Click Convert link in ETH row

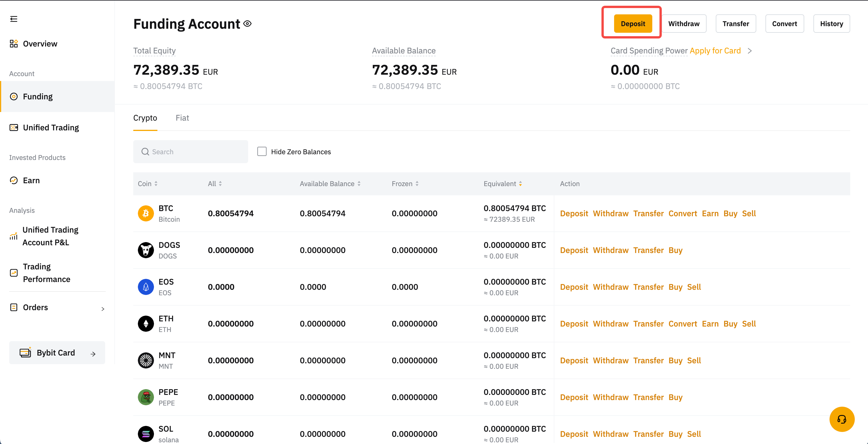click(682, 324)
